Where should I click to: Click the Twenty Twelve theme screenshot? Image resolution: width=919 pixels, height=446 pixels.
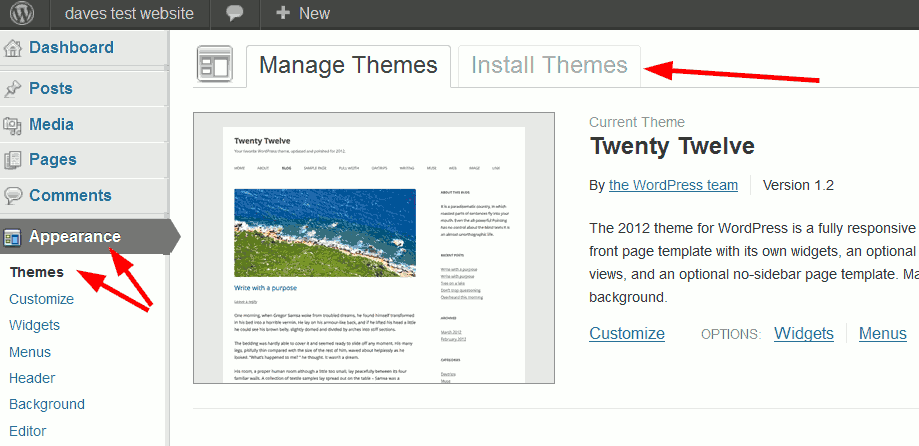click(374, 248)
